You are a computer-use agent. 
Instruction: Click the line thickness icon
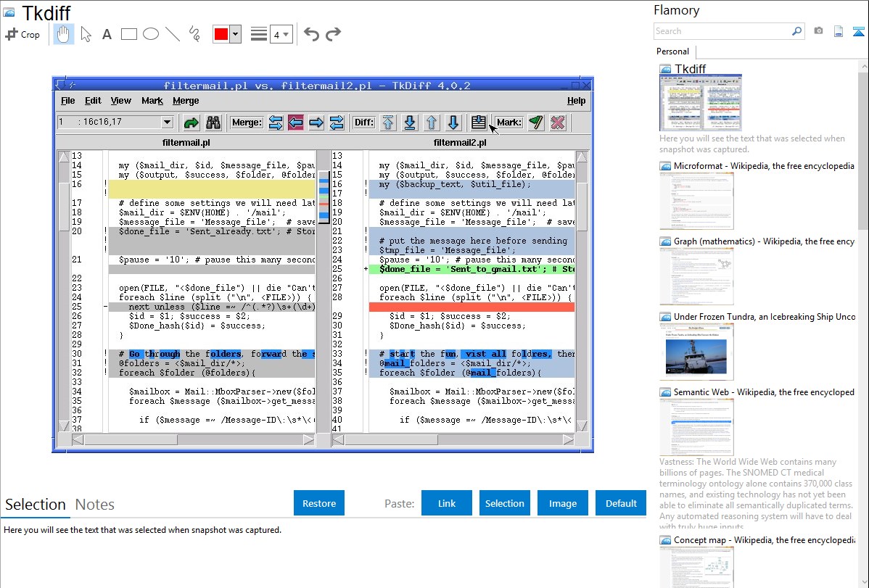tap(259, 34)
